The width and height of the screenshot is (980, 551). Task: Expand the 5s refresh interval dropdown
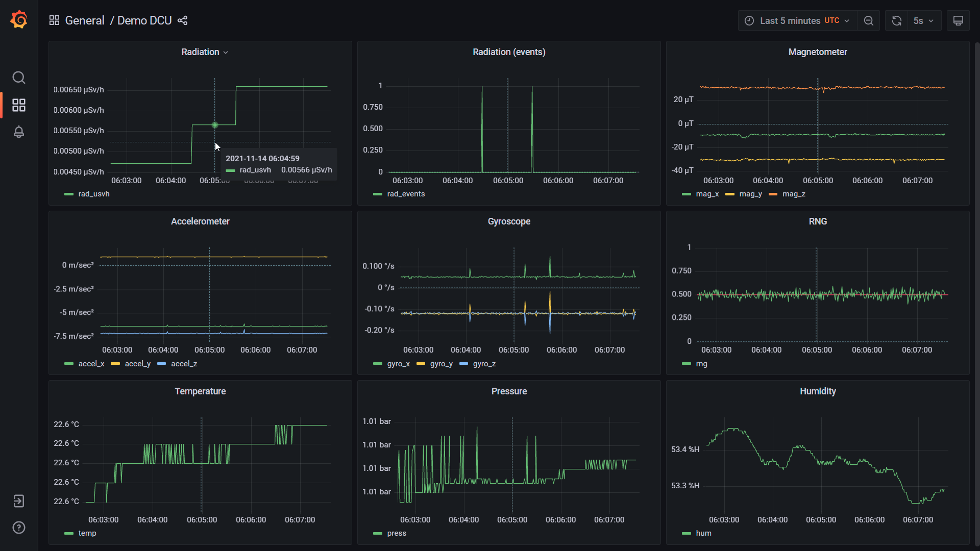tap(924, 20)
